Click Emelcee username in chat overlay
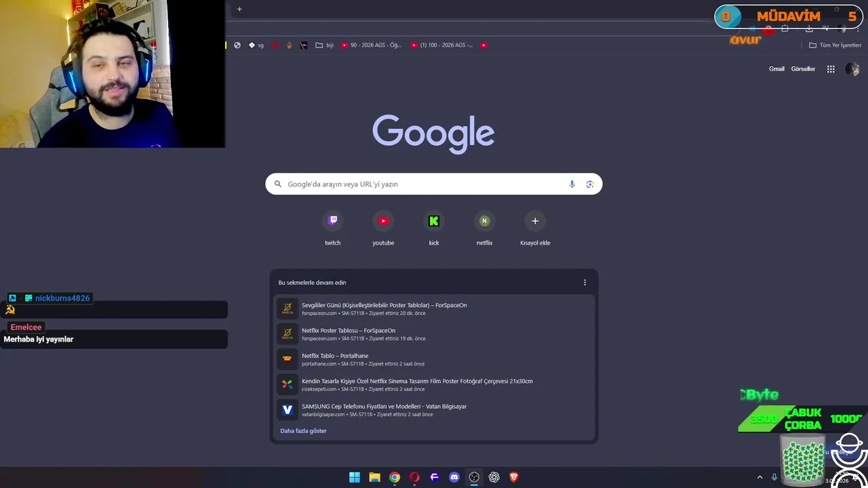The image size is (868, 488). pos(26,327)
